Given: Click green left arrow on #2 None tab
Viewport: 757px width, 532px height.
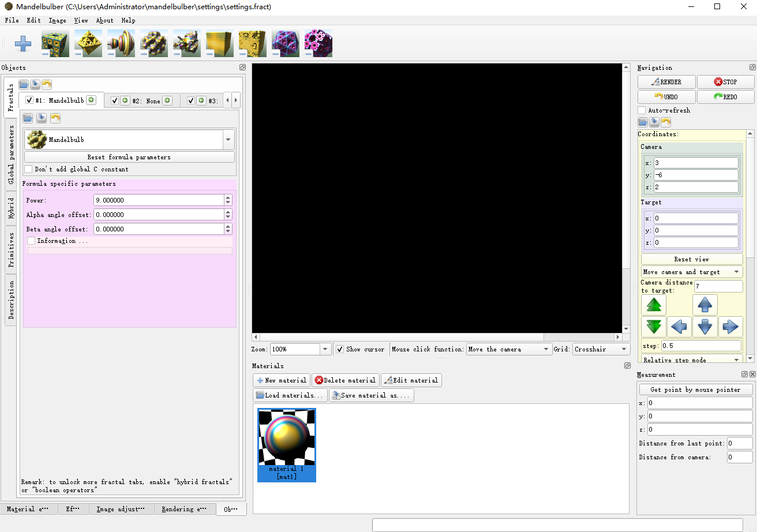Looking at the screenshot, I should click(x=125, y=100).
